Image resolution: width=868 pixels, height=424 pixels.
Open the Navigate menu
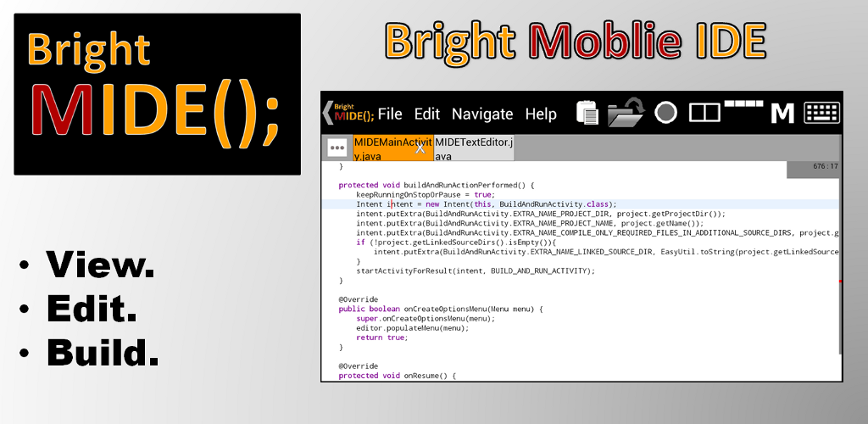482,114
